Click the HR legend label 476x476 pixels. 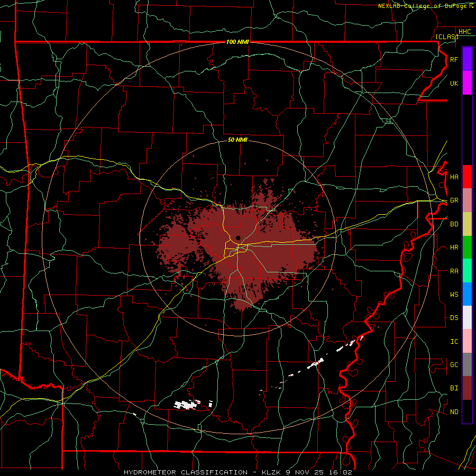[454, 248]
